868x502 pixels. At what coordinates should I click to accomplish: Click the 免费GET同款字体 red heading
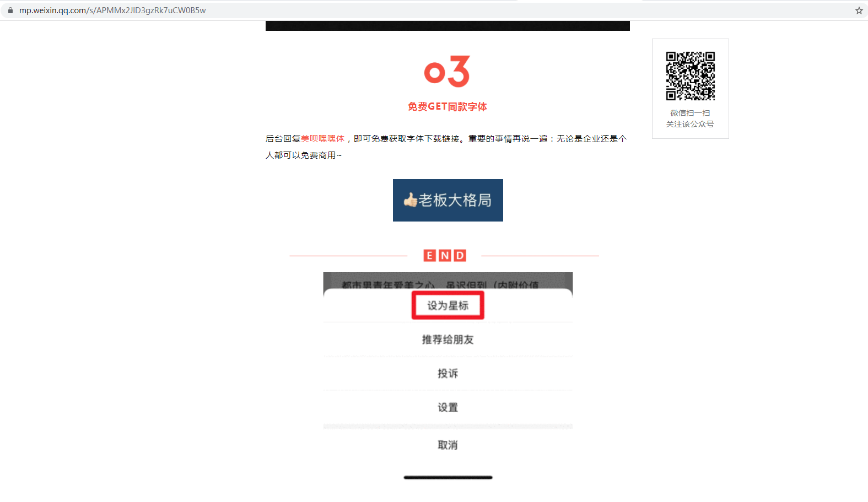click(448, 106)
